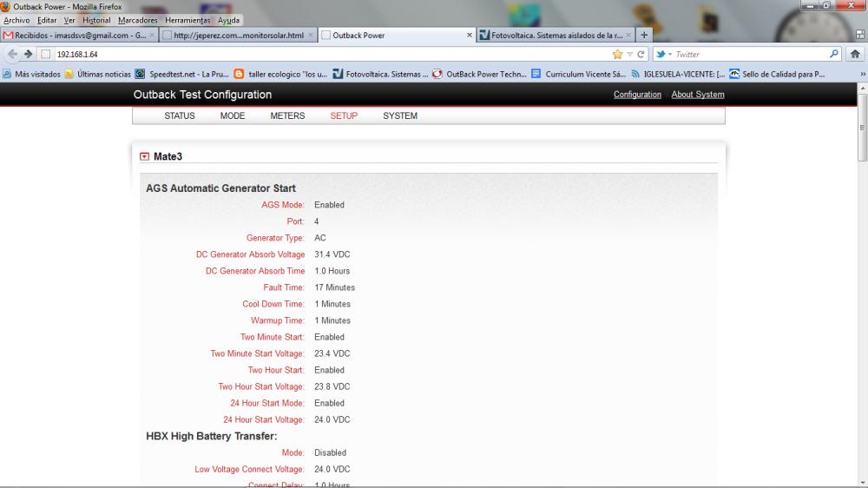Open the OutBack Power Techn... bookmark
Screen dimensions: 868x488
click(x=479, y=74)
